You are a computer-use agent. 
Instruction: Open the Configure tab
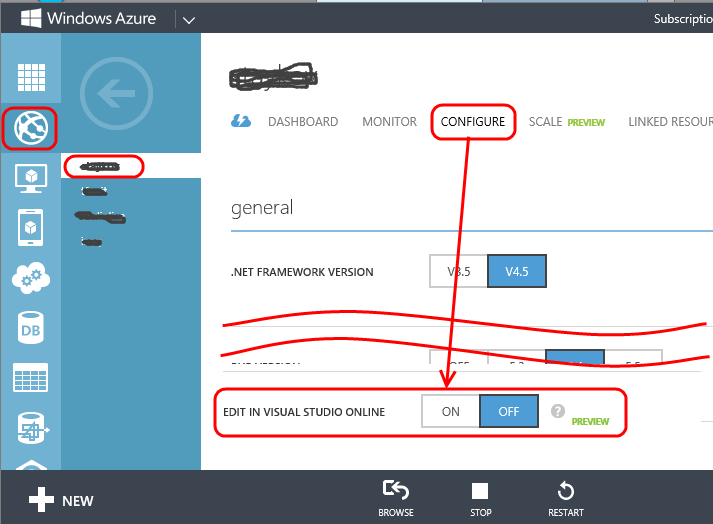pyautogui.click(x=473, y=122)
